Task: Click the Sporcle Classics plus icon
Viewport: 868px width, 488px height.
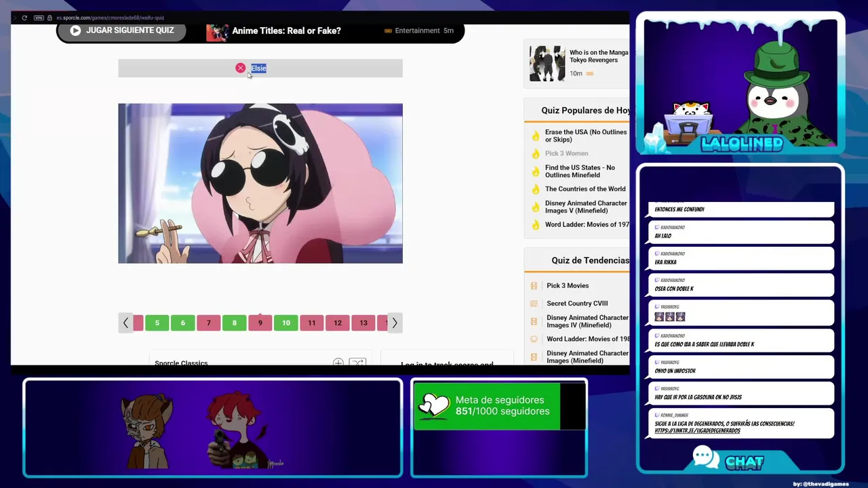Action: (338, 363)
